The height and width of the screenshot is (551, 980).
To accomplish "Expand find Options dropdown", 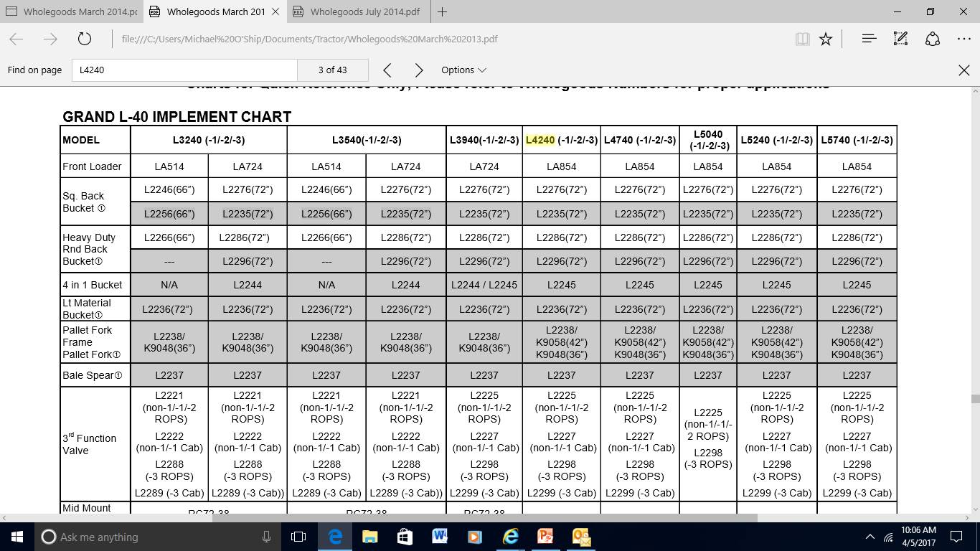I will (x=463, y=70).
